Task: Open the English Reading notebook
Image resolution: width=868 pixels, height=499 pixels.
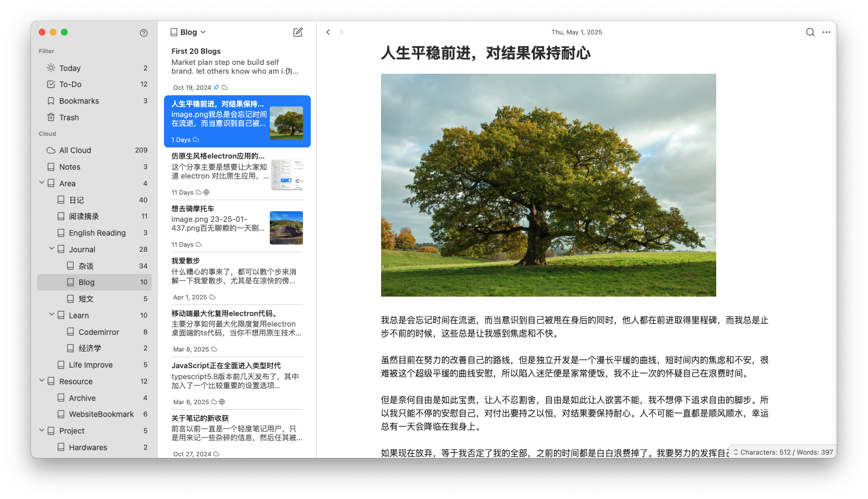Action: coord(94,233)
